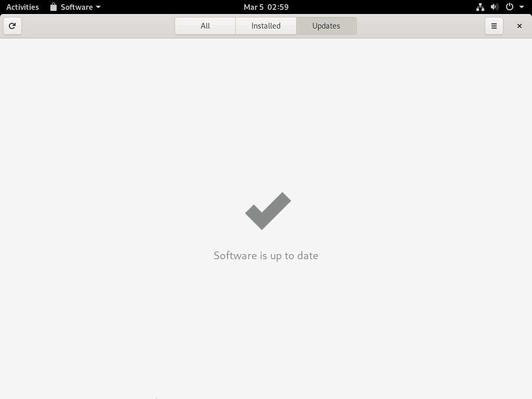Open the calendar from the Mar 5 date
This screenshot has height=399, width=532.
[x=254, y=7]
